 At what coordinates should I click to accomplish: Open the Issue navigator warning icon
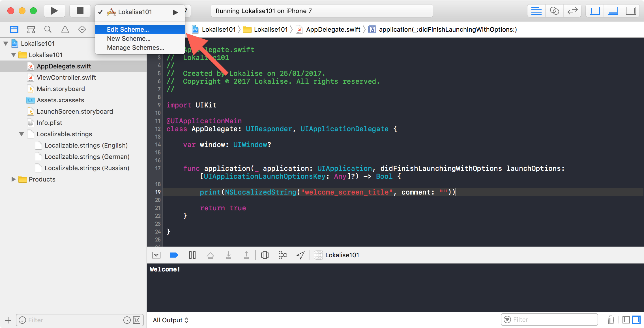click(65, 29)
